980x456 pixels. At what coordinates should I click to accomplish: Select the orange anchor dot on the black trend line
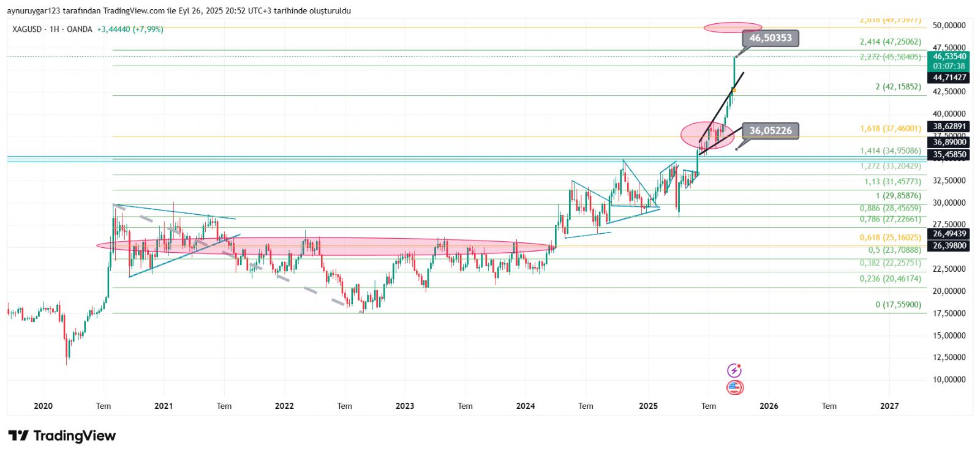(734, 91)
